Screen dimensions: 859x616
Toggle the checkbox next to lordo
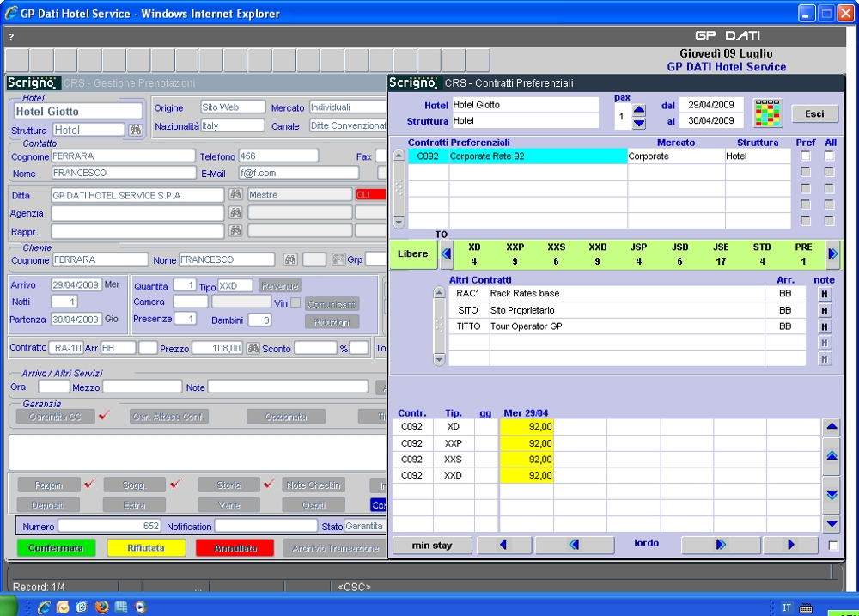832,546
